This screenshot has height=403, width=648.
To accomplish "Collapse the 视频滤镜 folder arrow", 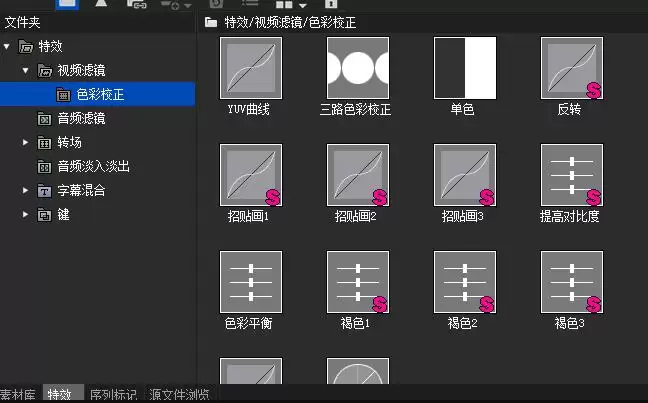I will tap(26, 71).
